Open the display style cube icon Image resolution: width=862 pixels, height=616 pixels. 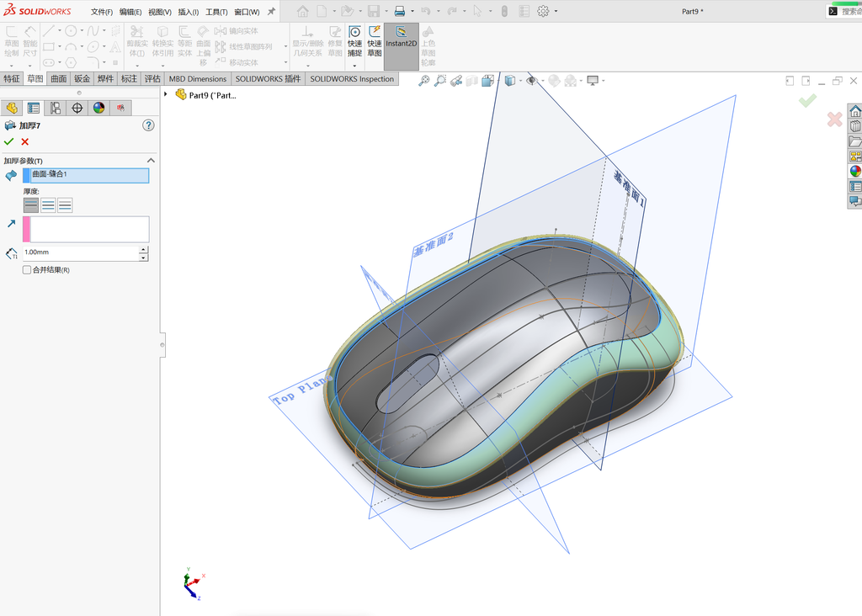pos(510,81)
